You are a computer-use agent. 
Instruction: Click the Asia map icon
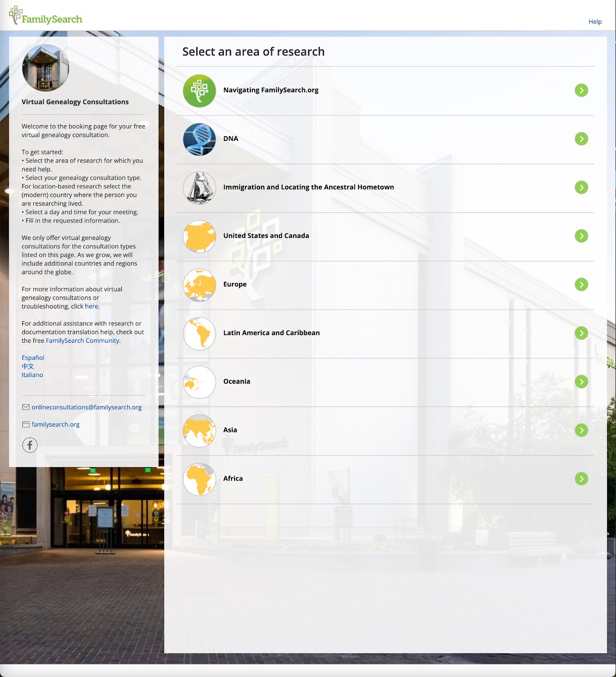[199, 430]
